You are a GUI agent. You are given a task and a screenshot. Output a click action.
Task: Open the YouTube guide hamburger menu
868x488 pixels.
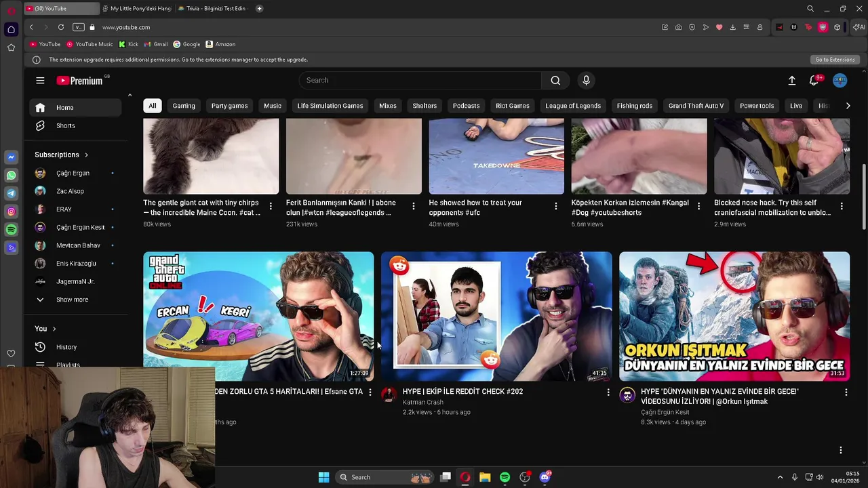point(40,81)
